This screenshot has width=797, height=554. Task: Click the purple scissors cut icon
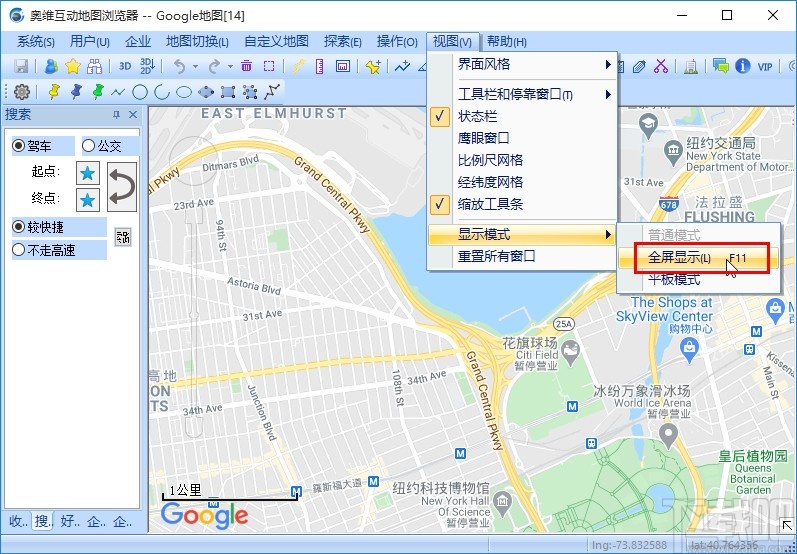661,66
